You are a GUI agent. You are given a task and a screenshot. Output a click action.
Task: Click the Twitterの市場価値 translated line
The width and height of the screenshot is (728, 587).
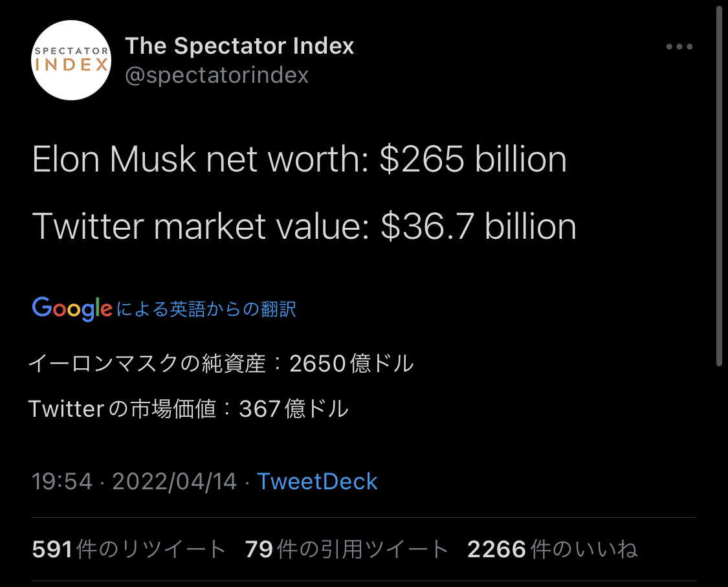tap(188, 408)
